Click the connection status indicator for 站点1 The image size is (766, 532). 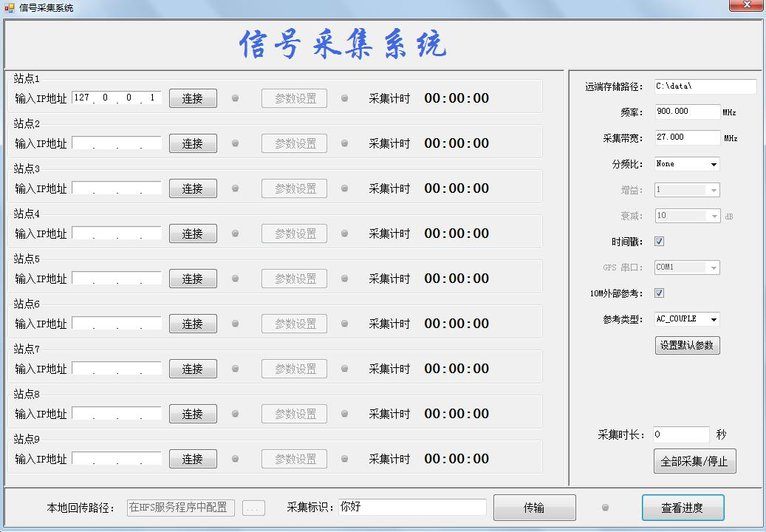(236, 98)
